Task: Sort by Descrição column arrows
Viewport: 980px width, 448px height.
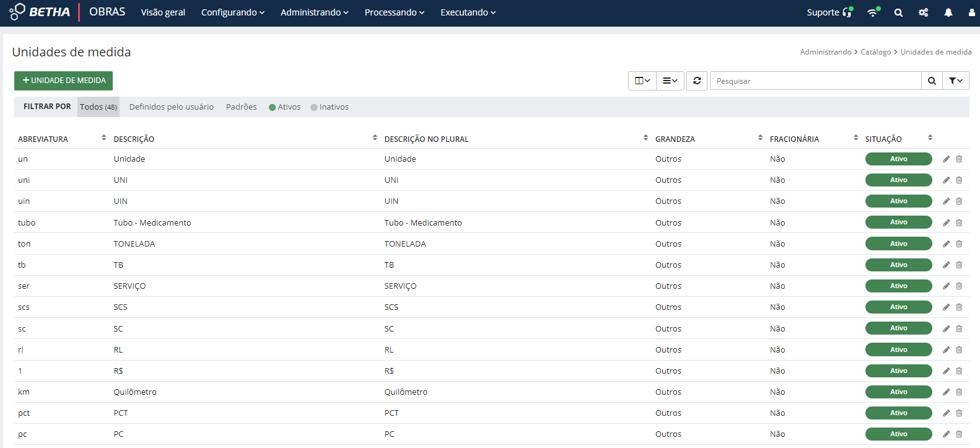Action: [375, 138]
